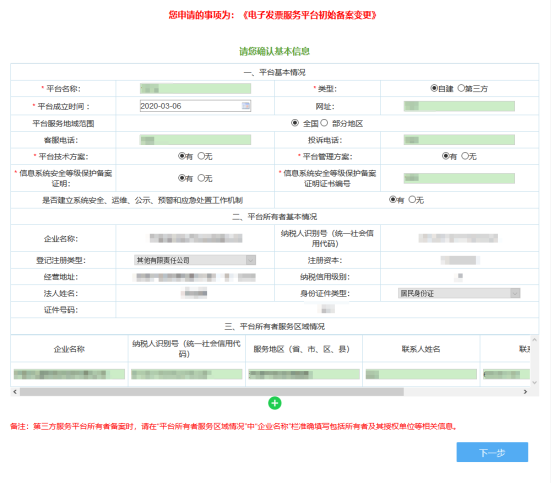This screenshot has width=554, height=483.
Task: Click the table vertical scrollbar down arrow
Action: click(535, 382)
